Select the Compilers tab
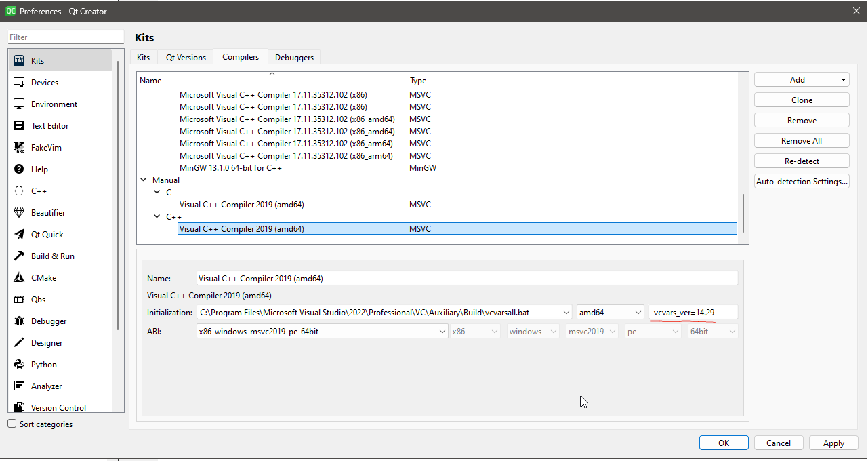 (x=241, y=57)
